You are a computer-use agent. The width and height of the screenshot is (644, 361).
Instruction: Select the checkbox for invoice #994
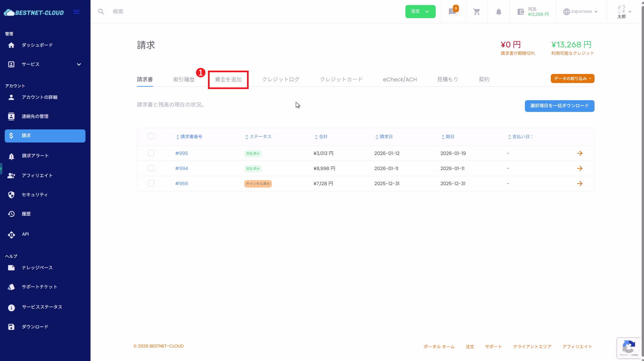[x=151, y=168]
